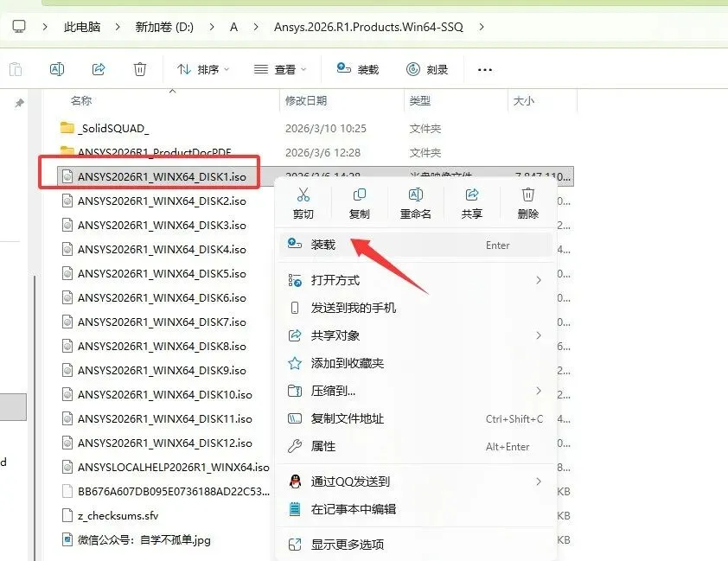Click the toolbar share icon
The image size is (728, 561).
click(99, 69)
